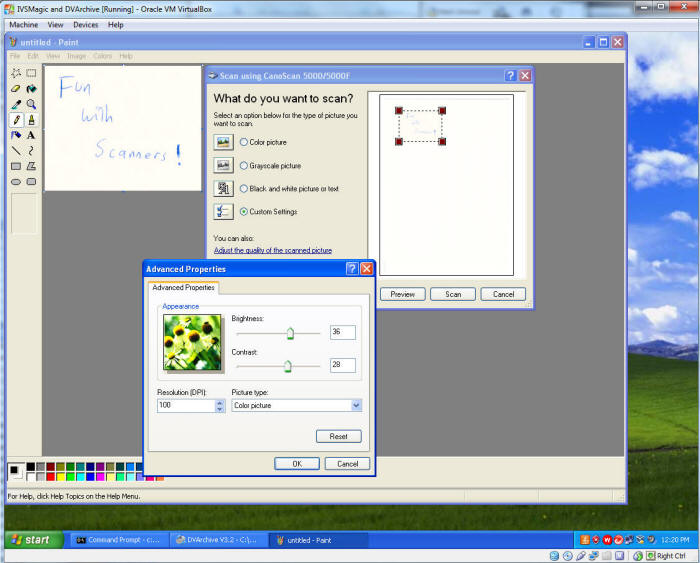Choose the Polygon shape tool

[x=31, y=166]
